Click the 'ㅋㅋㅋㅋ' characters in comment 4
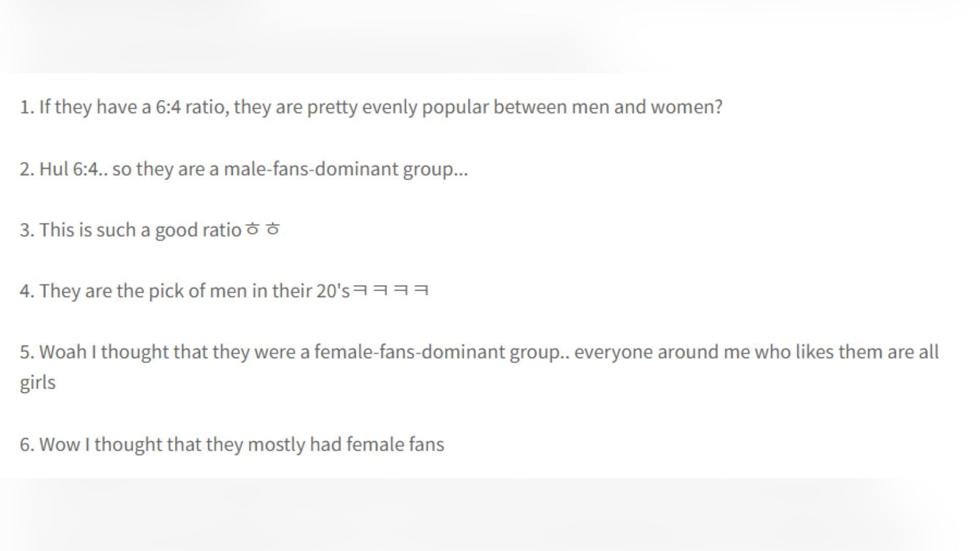The height and width of the screenshot is (551, 980). click(391, 290)
